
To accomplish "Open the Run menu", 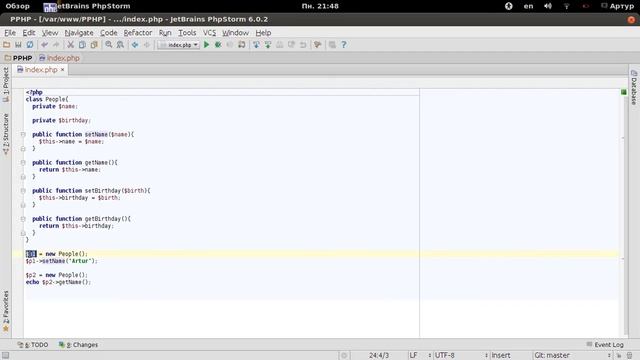I will coord(165,33).
